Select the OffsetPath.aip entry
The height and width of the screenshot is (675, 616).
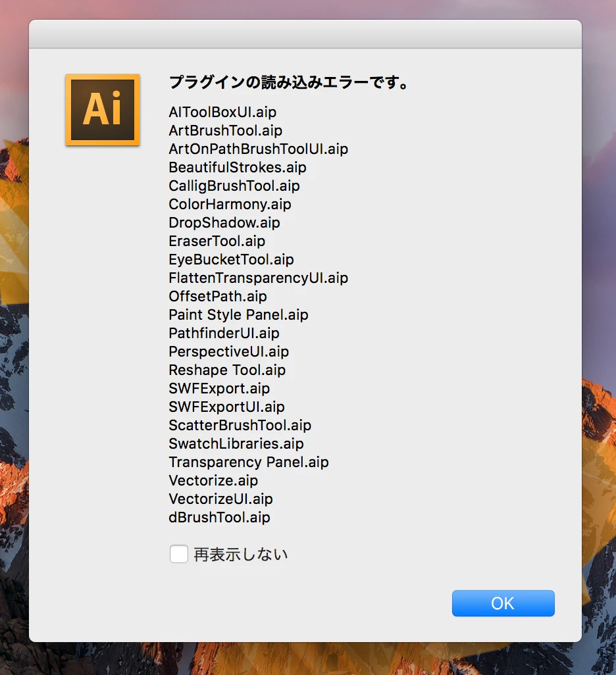pos(218,297)
